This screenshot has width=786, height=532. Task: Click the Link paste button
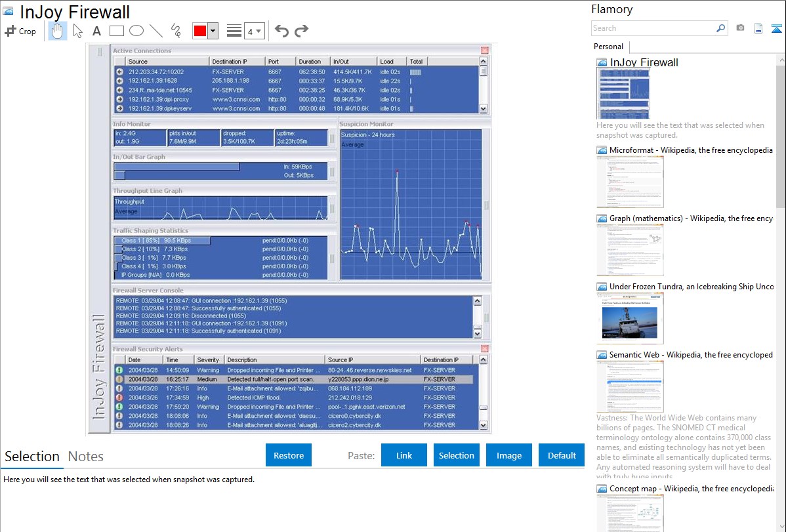click(404, 455)
